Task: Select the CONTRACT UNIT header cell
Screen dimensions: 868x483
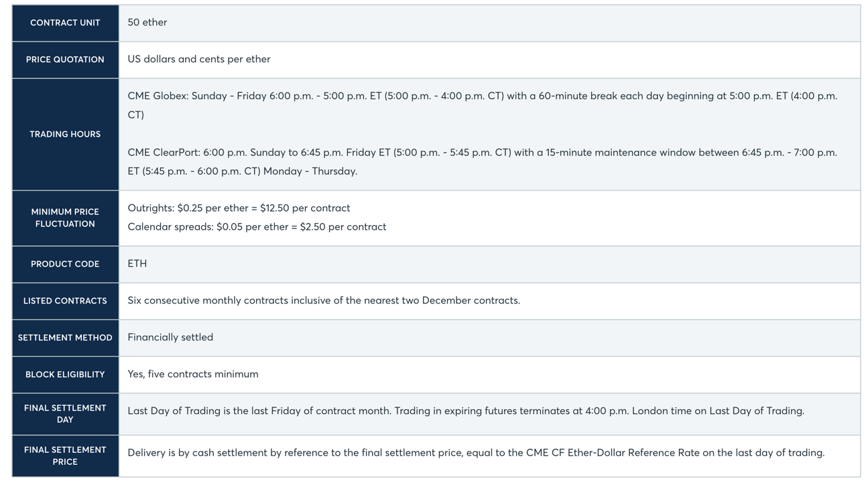Action: pyautogui.click(x=65, y=23)
